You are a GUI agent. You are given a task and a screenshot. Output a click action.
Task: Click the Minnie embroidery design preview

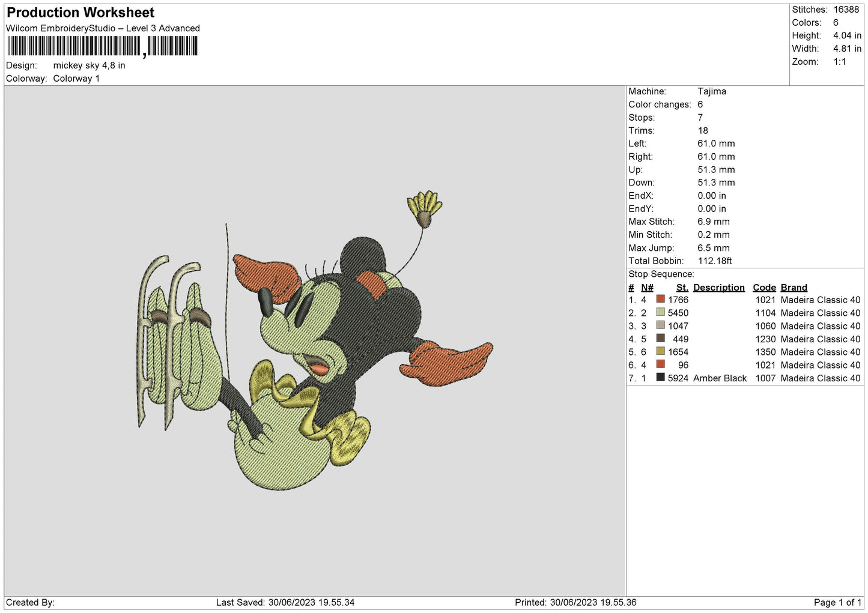[x=315, y=340]
